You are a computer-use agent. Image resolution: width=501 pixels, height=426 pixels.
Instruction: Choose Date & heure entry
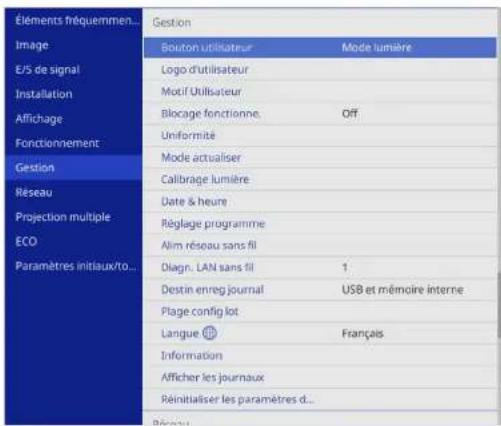click(x=320, y=201)
